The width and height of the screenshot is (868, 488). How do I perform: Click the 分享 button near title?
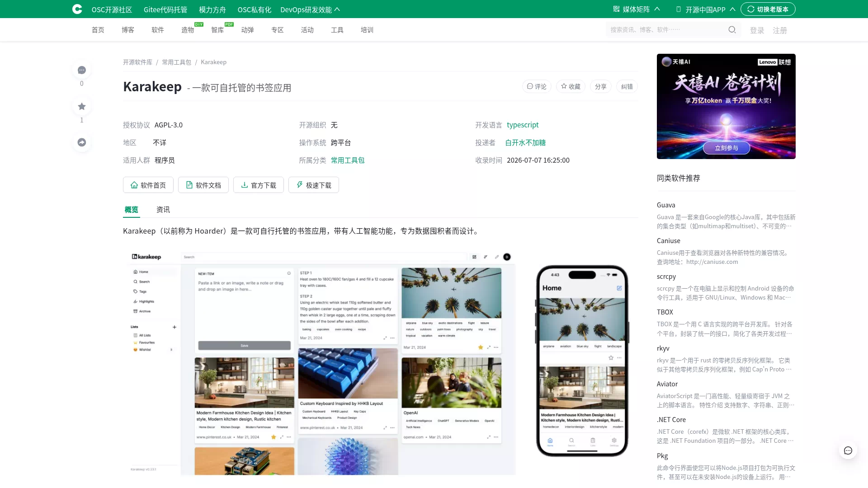click(601, 86)
